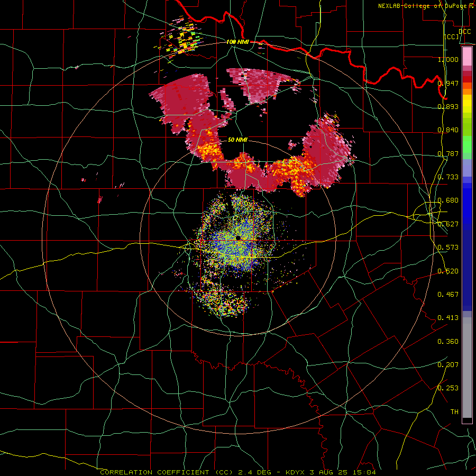Click the 100 NMI range ring label

point(237,42)
